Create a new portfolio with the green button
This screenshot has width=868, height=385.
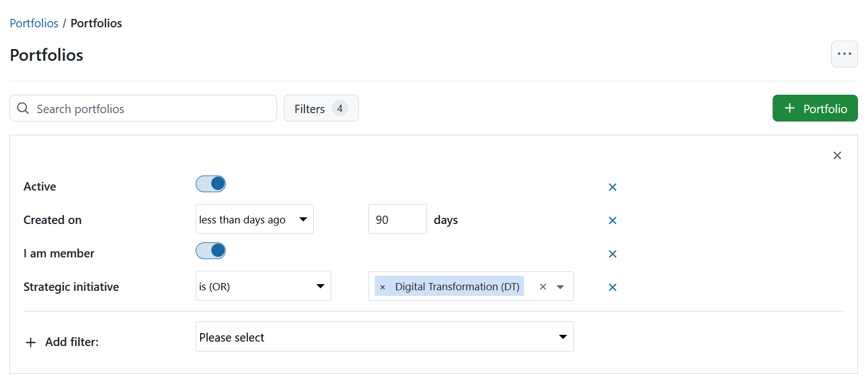click(x=815, y=108)
